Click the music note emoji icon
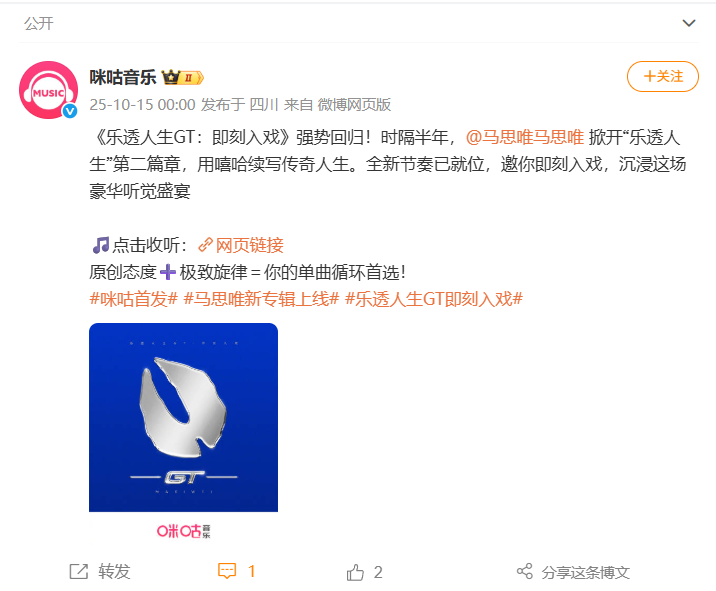Image resolution: width=716 pixels, height=591 pixels. [100, 245]
